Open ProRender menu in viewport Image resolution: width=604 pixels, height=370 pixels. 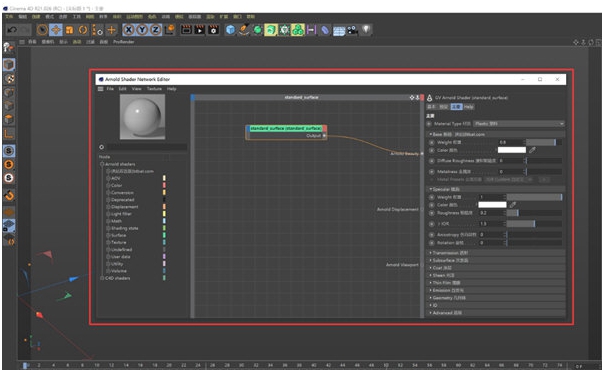coord(124,42)
